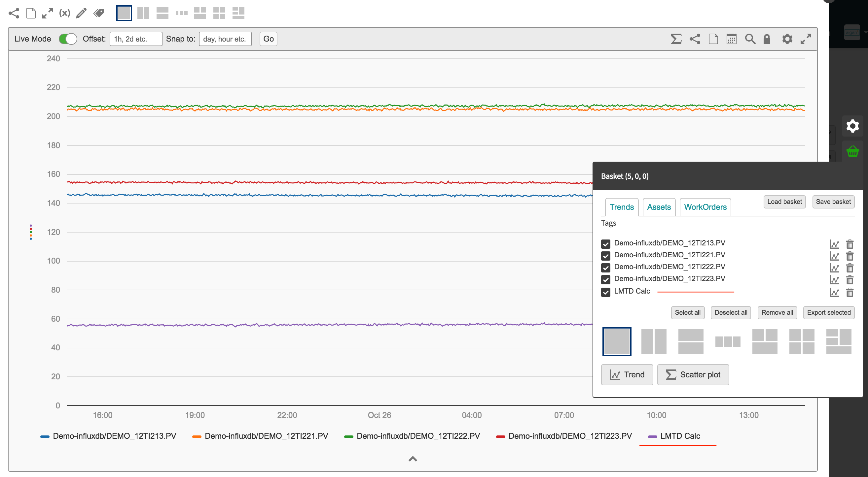The height and width of the screenshot is (477, 868).
Task: Click the Scatter plot button
Action: pyautogui.click(x=693, y=375)
